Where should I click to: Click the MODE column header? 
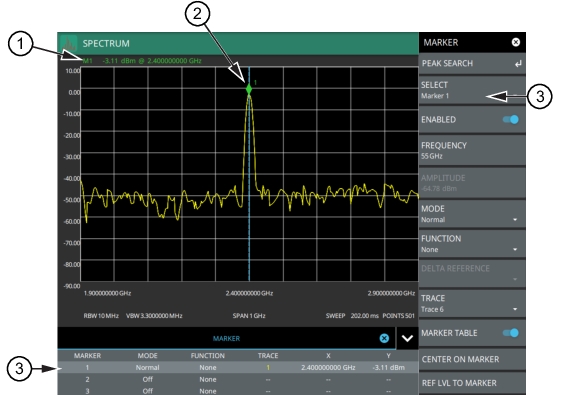coord(147,356)
